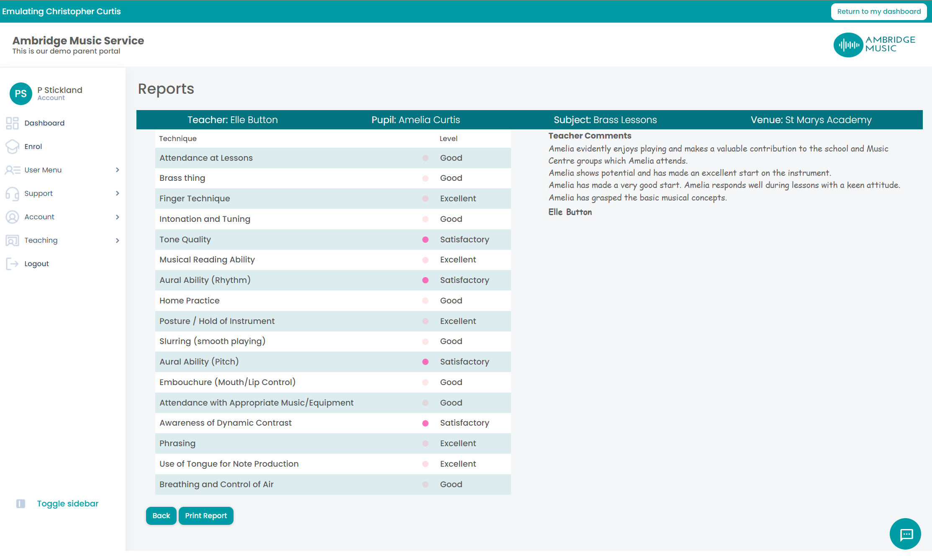The width and height of the screenshot is (932, 560).
Task: Click 'Pupil: Amelia Curtis' in header bar
Action: pyautogui.click(x=416, y=120)
